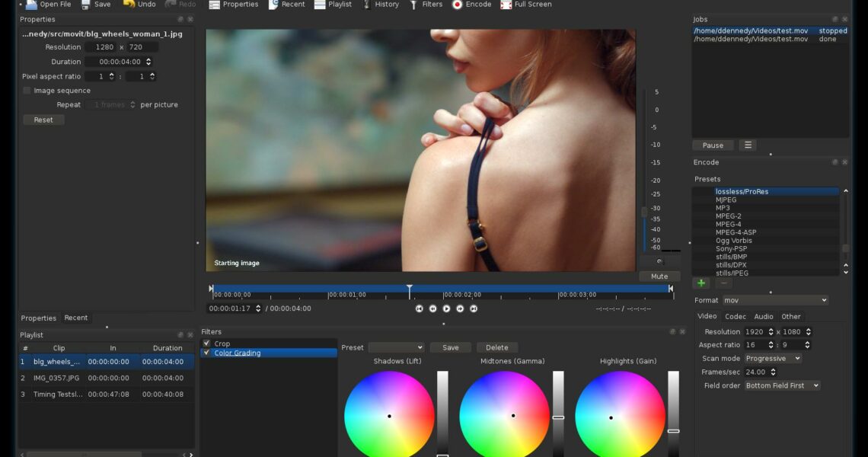868x457 pixels.
Task: Click the Reset button in Properties
Action: (43, 120)
